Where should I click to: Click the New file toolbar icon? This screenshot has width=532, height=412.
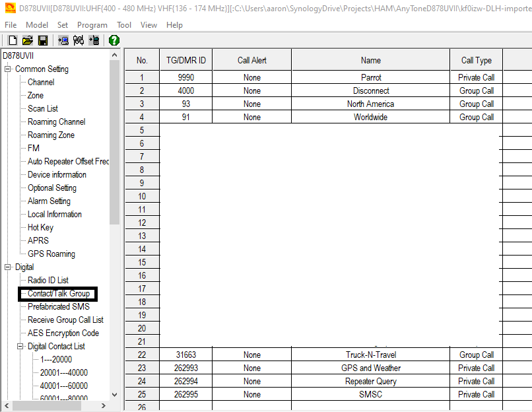click(x=12, y=40)
